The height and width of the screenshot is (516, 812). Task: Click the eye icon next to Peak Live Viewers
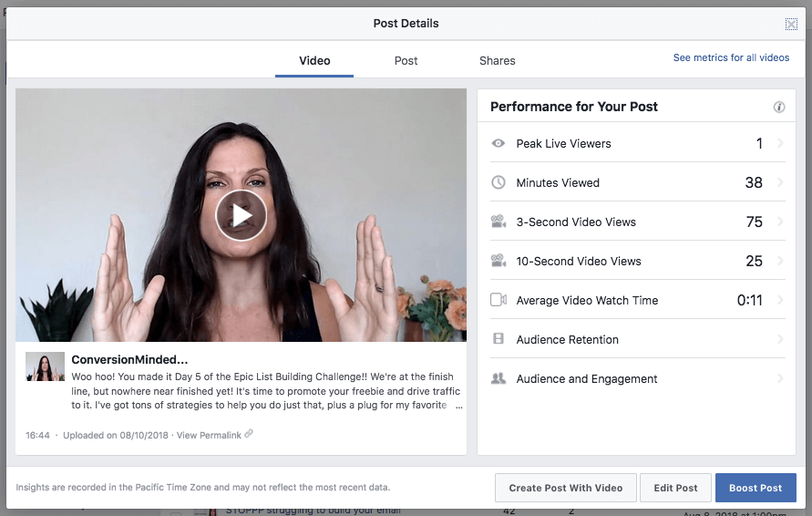499,143
